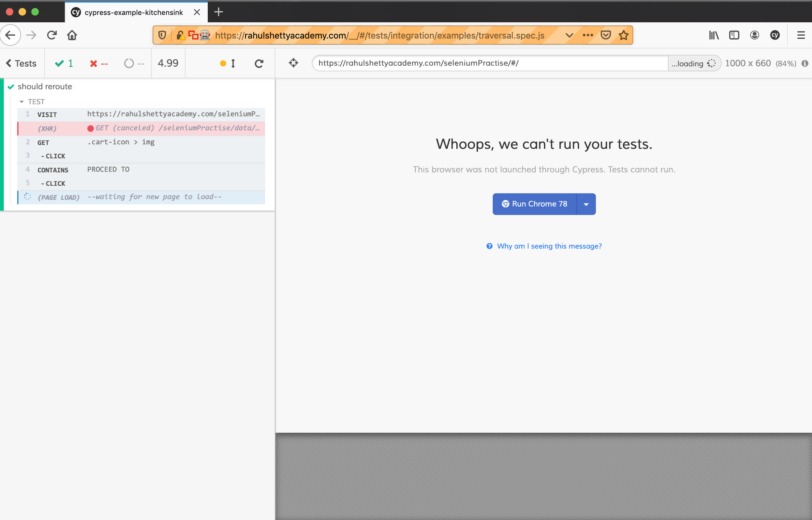Click the canceled XHR GET command row
This screenshot has height=520, width=812.
[141, 128]
